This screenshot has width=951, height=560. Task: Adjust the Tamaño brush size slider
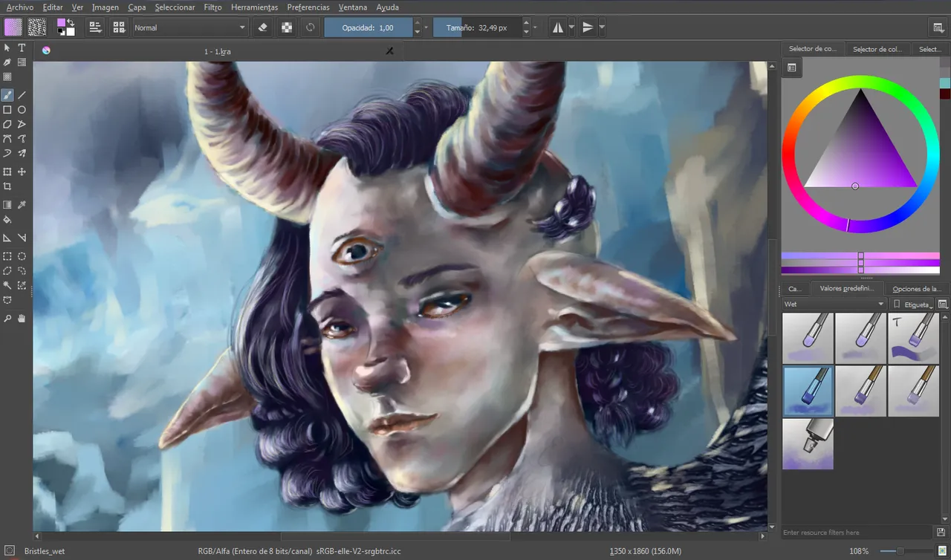tap(477, 27)
